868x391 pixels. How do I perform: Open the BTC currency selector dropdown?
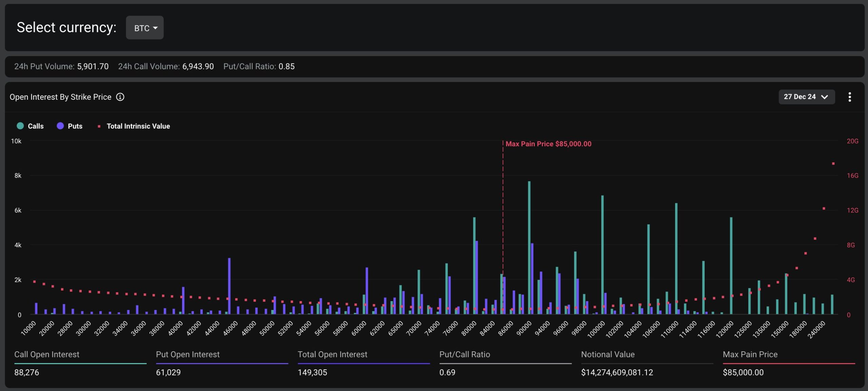coord(144,27)
